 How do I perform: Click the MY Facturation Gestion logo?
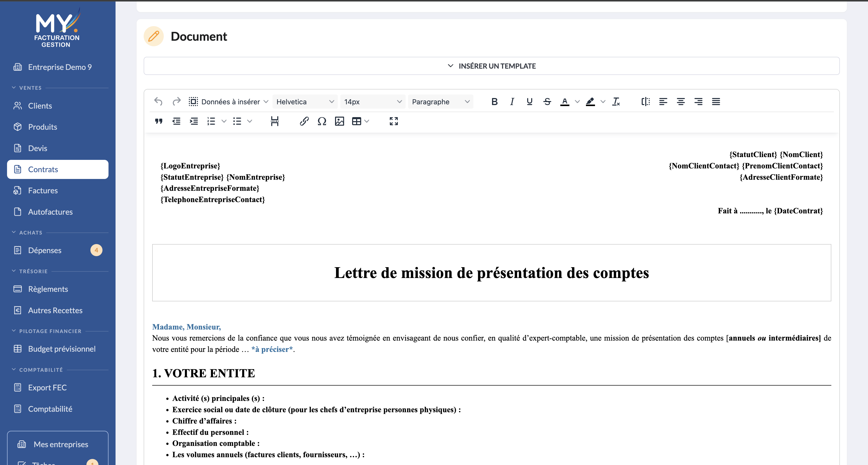(57, 28)
